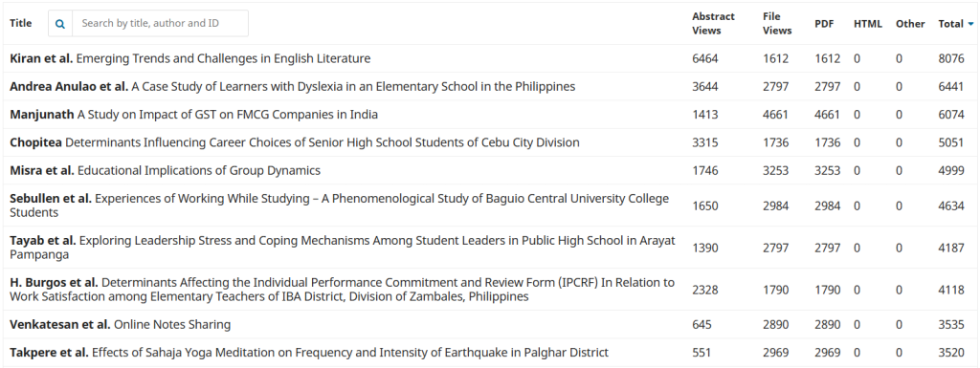Click the Title column header
This screenshot has width=980, height=368.
(x=21, y=23)
